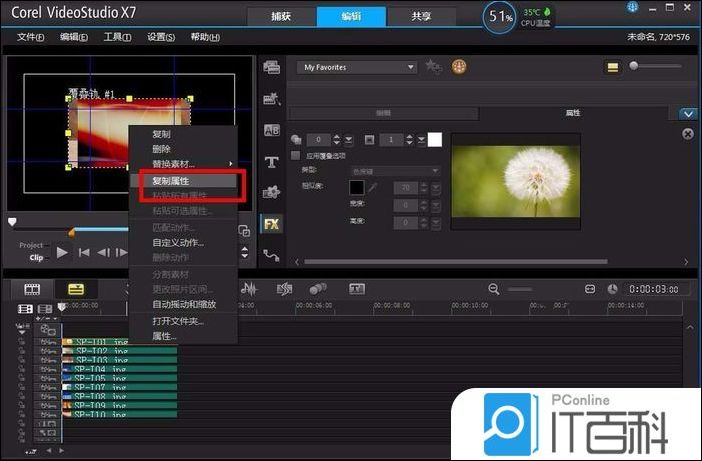
Task: Open the Title (T) library icon
Action: tap(271, 162)
